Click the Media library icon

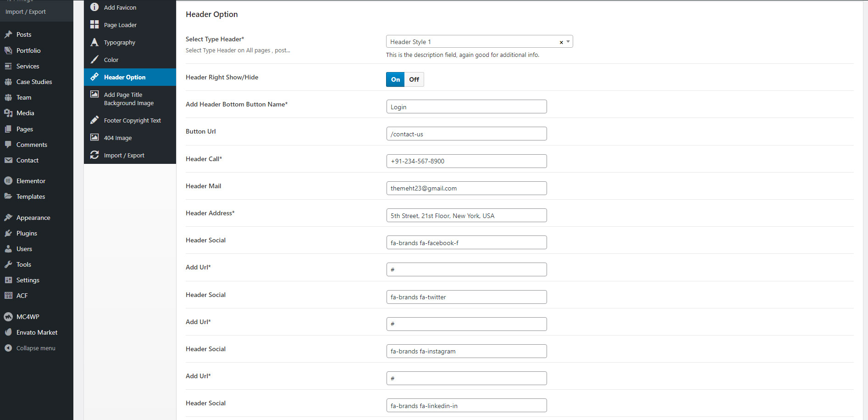click(x=8, y=113)
